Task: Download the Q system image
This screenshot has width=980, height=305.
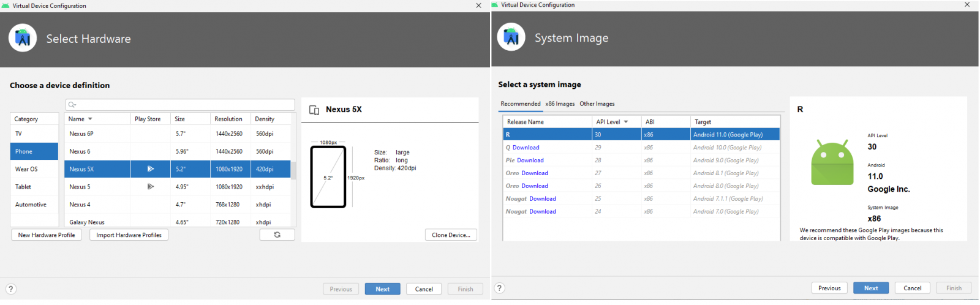Action: pos(526,148)
